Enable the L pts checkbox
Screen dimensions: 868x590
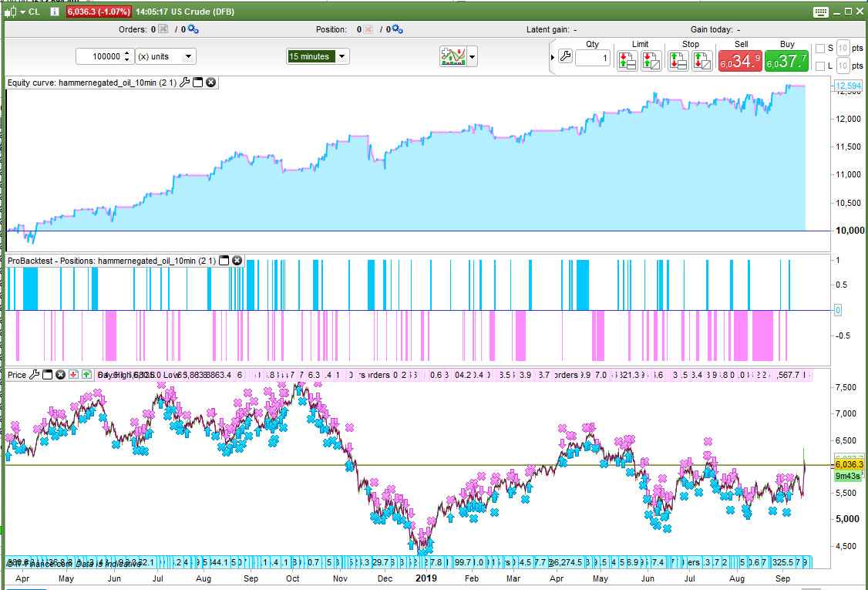pos(819,66)
